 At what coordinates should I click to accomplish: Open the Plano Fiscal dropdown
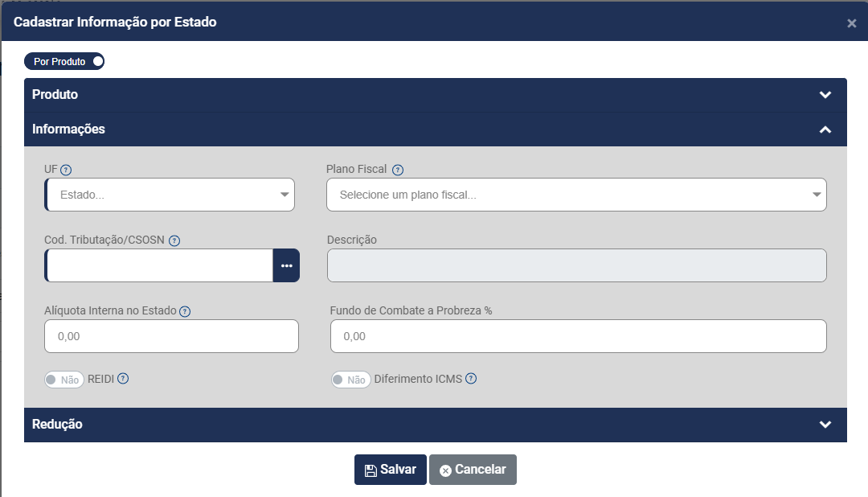coord(576,195)
